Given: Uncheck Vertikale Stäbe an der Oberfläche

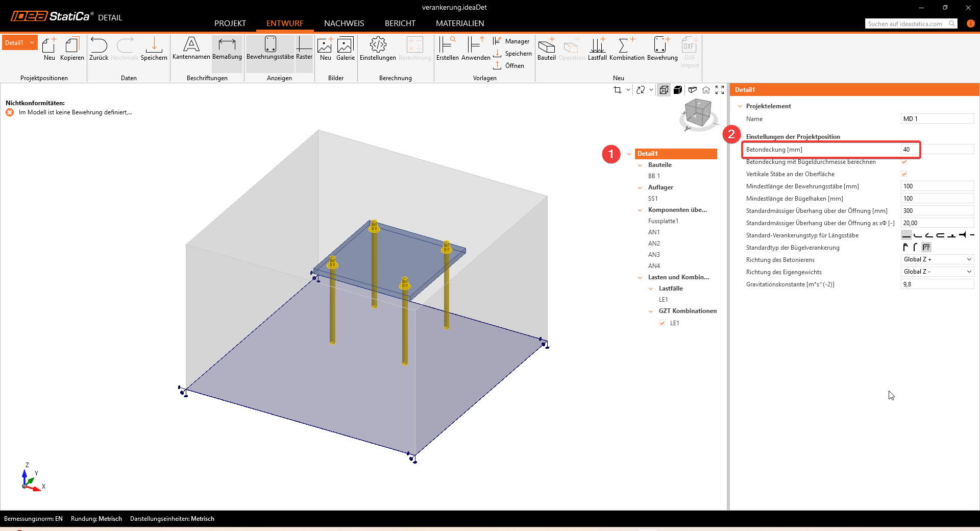Looking at the screenshot, I should (x=904, y=174).
